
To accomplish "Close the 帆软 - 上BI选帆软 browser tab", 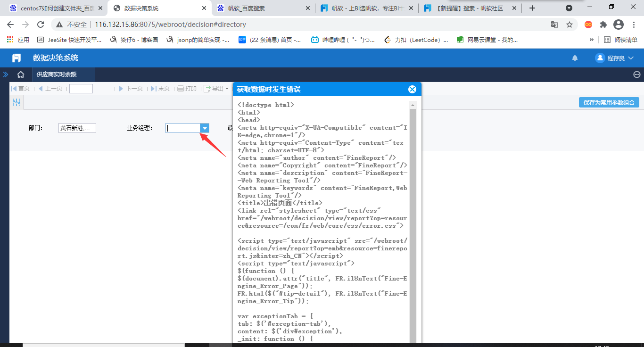I will [411, 8].
